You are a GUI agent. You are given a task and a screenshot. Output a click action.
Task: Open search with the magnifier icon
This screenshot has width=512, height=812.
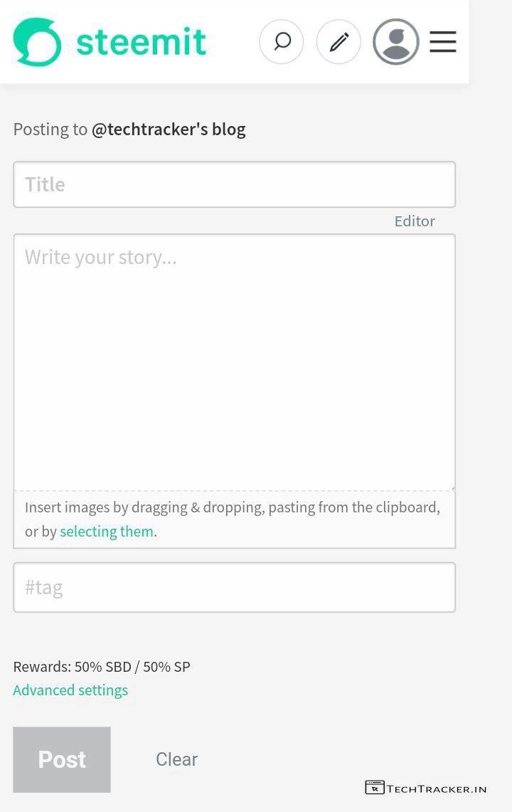click(282, 41)
